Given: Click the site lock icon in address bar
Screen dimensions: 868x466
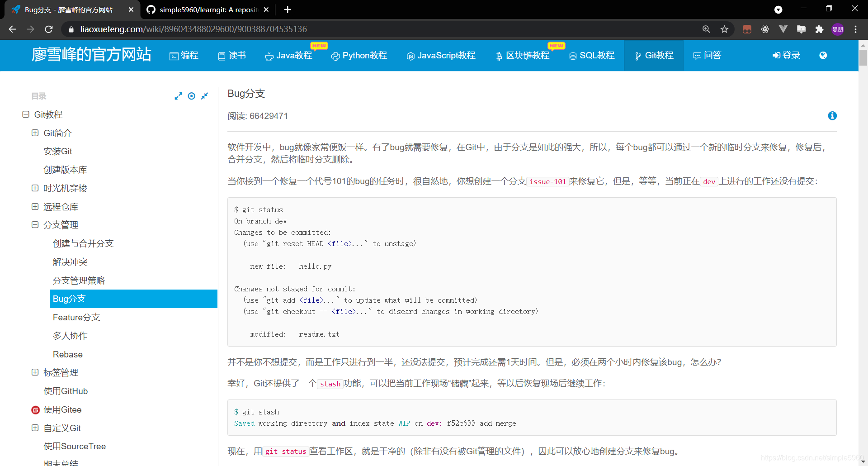Looking at the screenshot, I should click(71, 29).
